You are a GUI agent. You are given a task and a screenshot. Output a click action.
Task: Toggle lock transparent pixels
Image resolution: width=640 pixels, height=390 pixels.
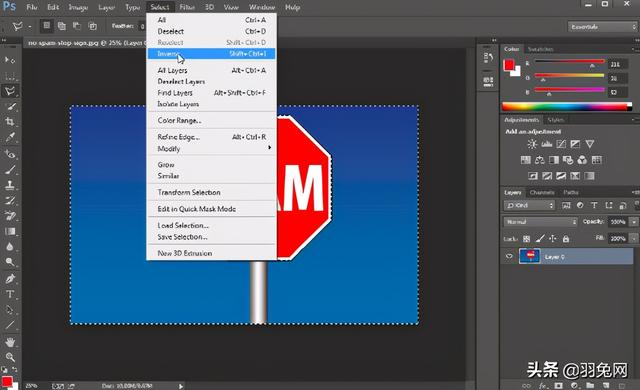pyautogui.click(x=527, y=239)
